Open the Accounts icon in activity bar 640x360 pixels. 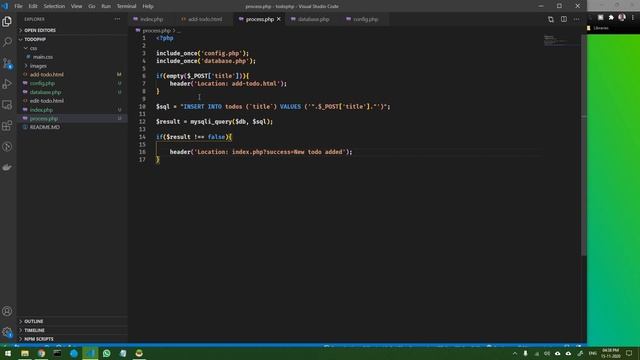pos(7,311)
